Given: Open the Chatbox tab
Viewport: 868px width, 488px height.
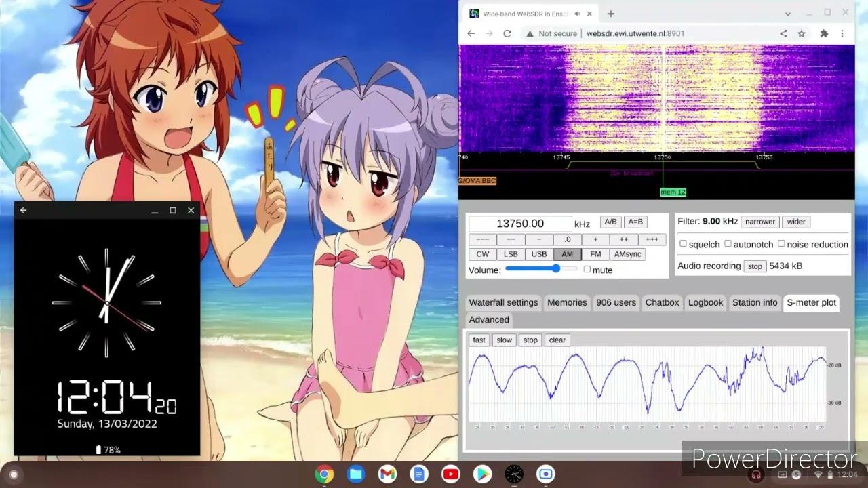Looking at the screenshot, I should point(662,303).
